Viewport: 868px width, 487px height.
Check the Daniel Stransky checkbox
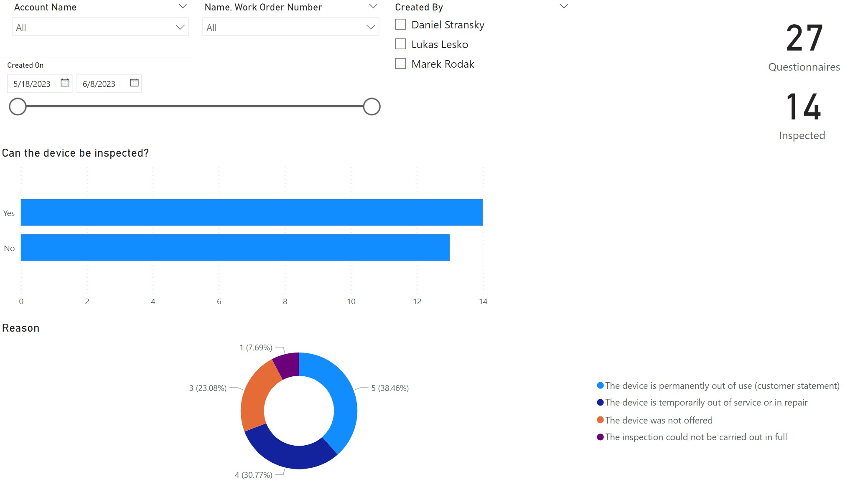click(x=400, y=25)
